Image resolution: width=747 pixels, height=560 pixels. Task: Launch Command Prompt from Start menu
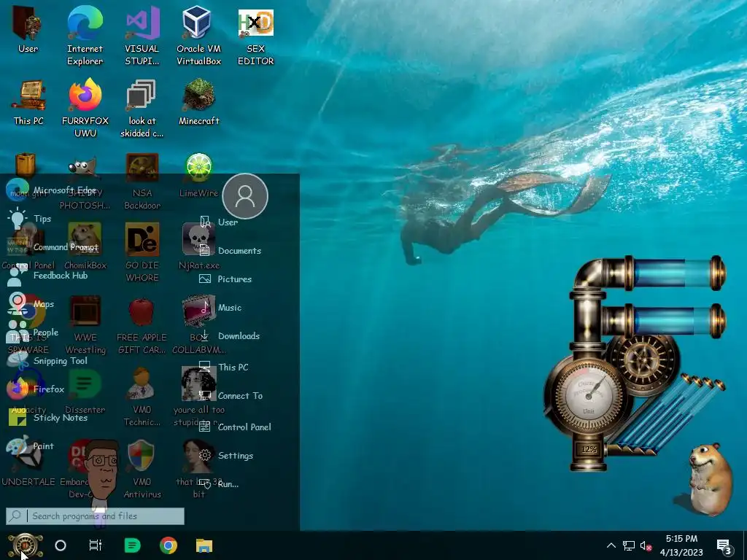click(53, 247)
